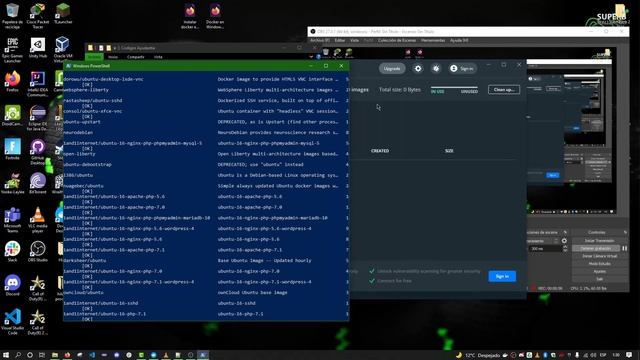
Task: Select the Inicio tab in File Explorer
Action: tap(113, 57)
